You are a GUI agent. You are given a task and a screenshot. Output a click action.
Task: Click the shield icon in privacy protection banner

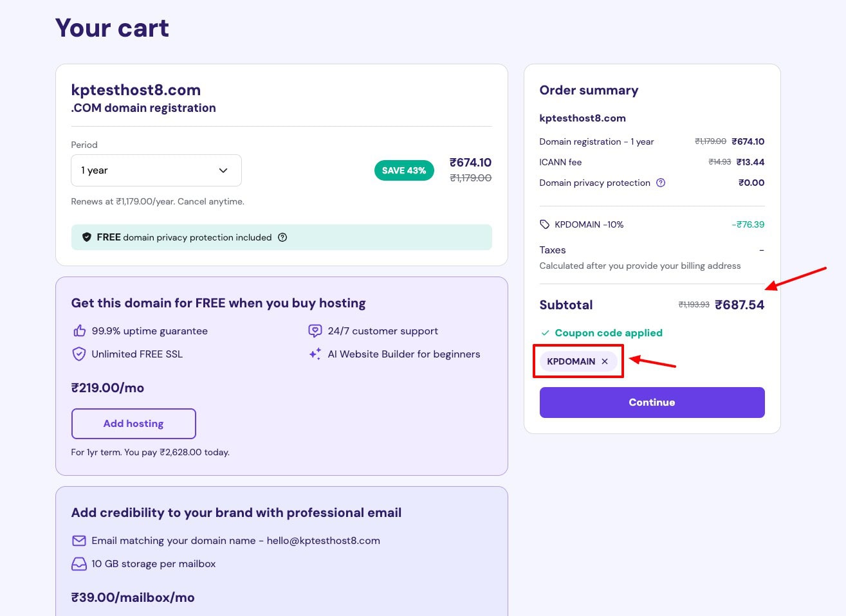87,237
